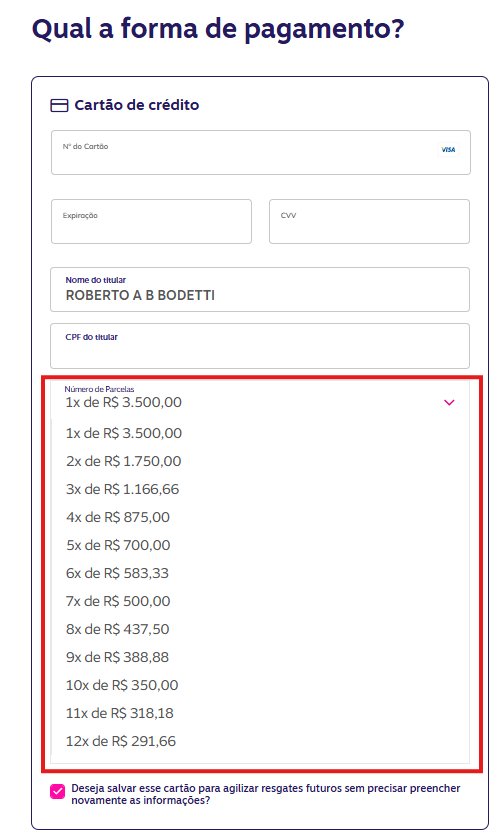499x834 pixels.
Task: Edit the Nome do titular field
Action: pos(260,289)
